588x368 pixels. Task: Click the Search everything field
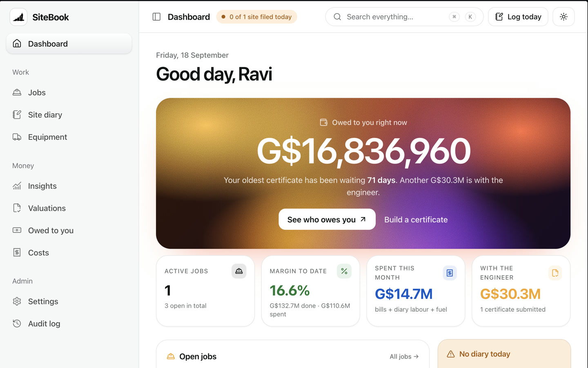[404, 17]
